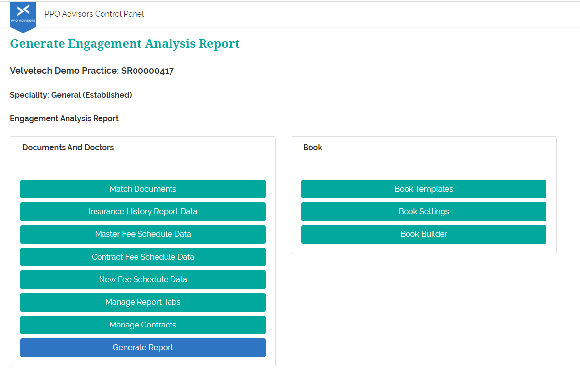Select Contract Fee Schedule Data button

click(143, 257)
